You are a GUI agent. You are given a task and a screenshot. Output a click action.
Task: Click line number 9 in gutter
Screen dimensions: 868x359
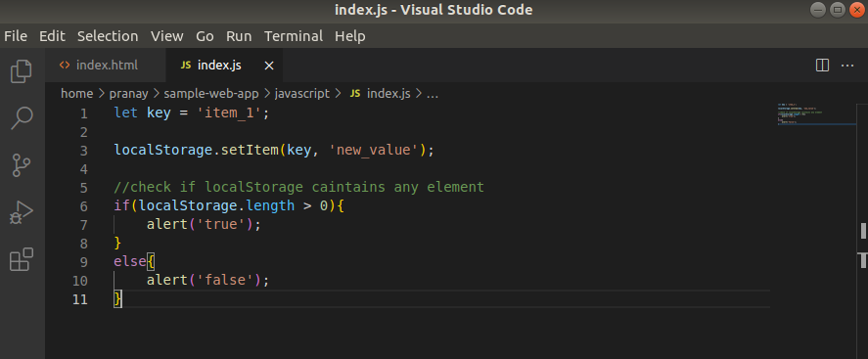click(x=83, y=261)
